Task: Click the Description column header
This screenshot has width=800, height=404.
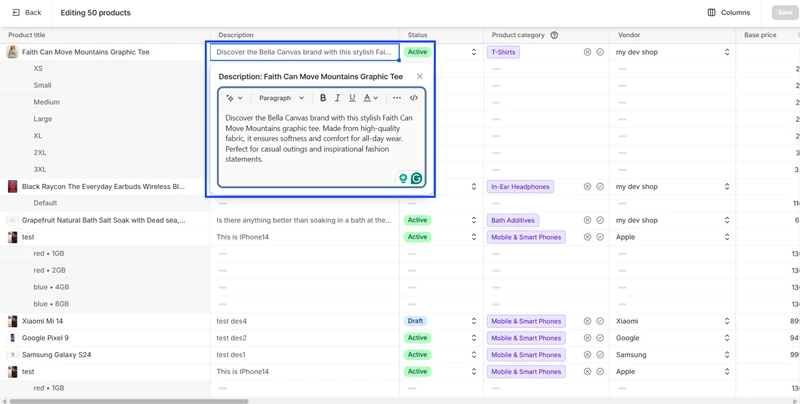Action: point(236,35)
